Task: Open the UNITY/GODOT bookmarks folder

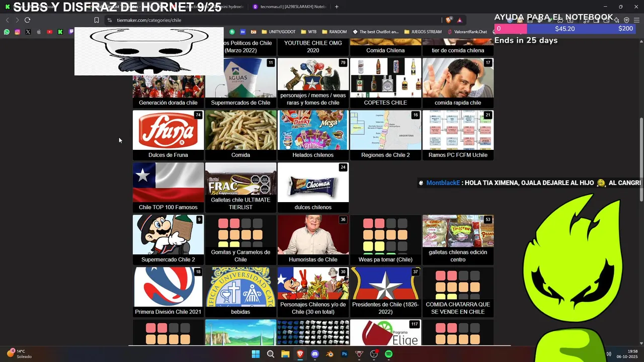Action: [279, 32]
